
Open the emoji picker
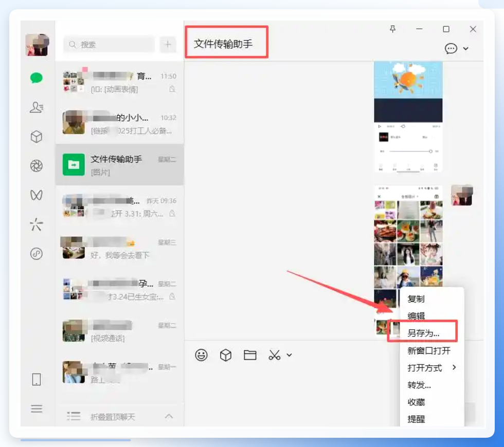tap(201, 355)
